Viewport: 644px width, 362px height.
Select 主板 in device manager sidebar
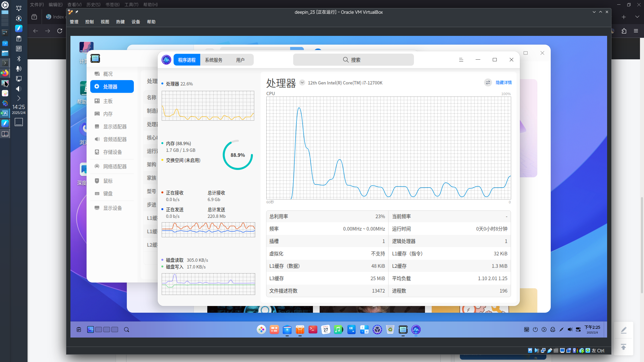[112, 101]
